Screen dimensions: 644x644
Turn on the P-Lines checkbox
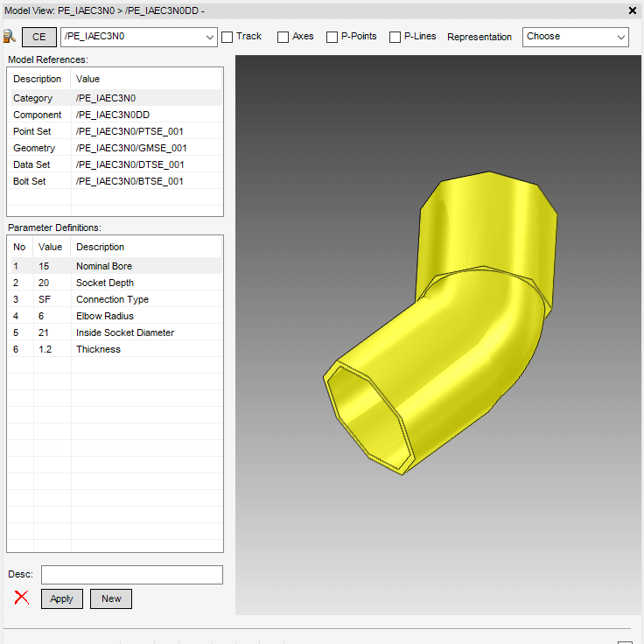tap(395, 37)
